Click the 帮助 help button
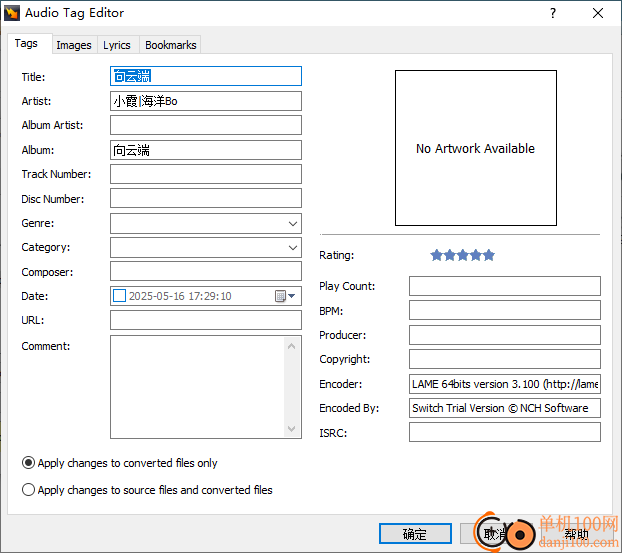Viewport: 622px width, 553px height. (x=576, y=534)
